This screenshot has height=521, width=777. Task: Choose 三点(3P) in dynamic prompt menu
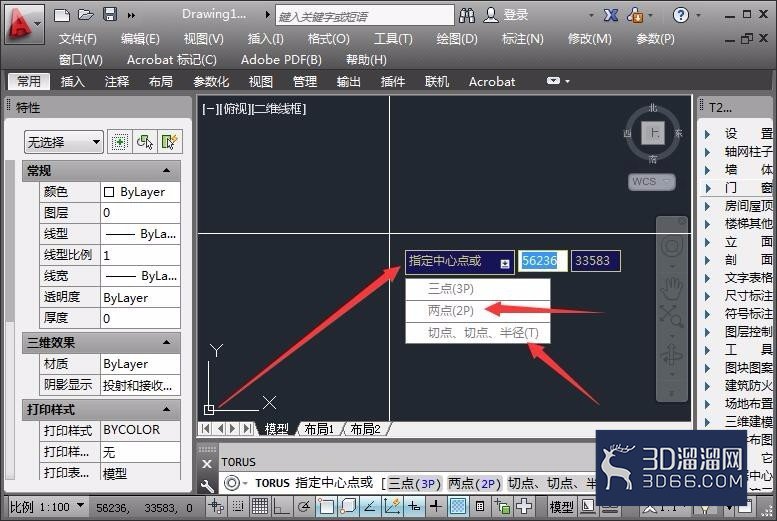[x=478, y=289]
